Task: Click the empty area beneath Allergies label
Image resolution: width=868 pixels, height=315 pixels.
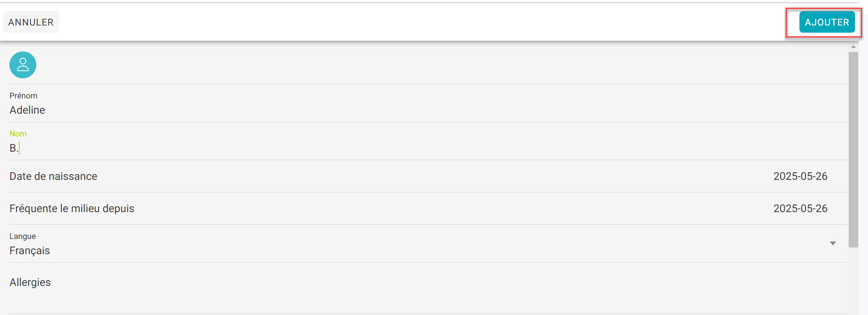Action: click(428, 302)
